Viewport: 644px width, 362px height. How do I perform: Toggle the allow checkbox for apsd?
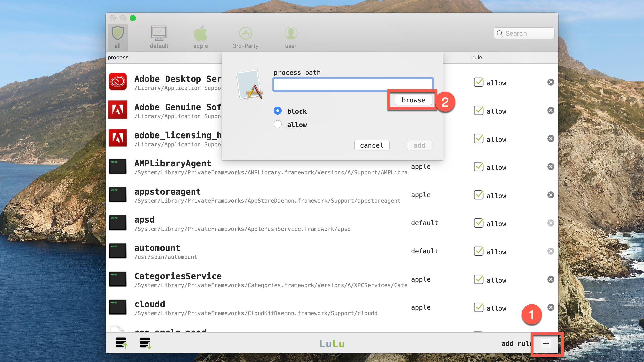(x=478, y=223)
